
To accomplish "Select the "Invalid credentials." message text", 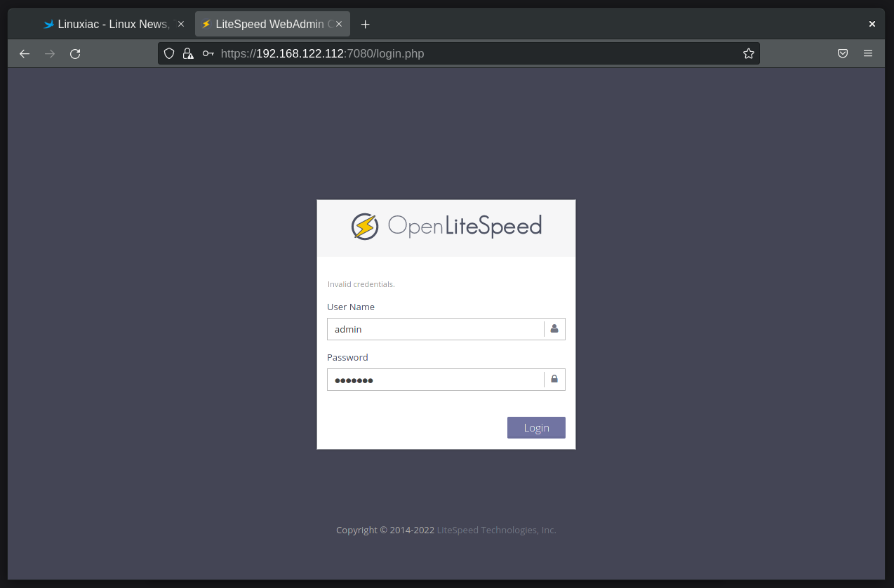I will (x=361, y=284).
